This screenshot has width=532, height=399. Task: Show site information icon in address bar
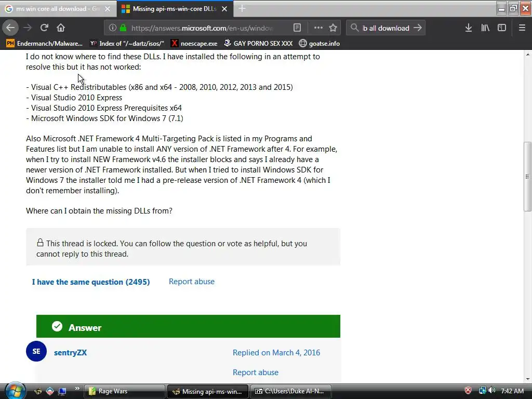(112, 28)
